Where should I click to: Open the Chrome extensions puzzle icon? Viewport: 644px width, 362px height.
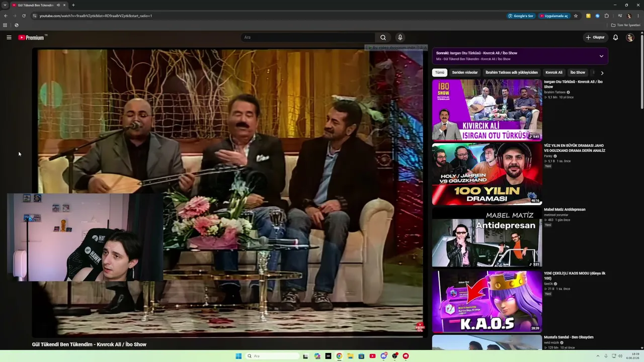[607, 16]
